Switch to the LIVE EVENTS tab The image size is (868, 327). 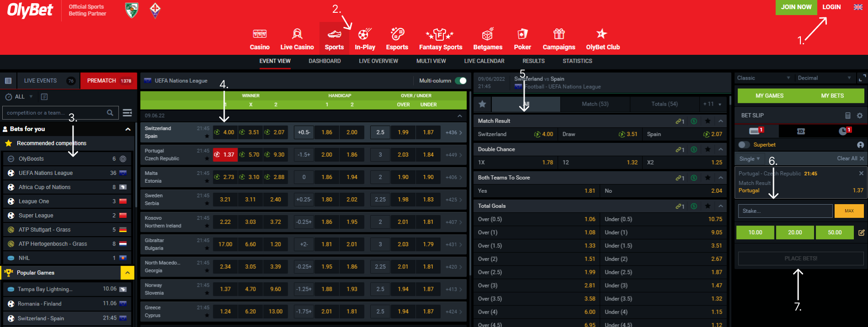(x=41, y=81)
